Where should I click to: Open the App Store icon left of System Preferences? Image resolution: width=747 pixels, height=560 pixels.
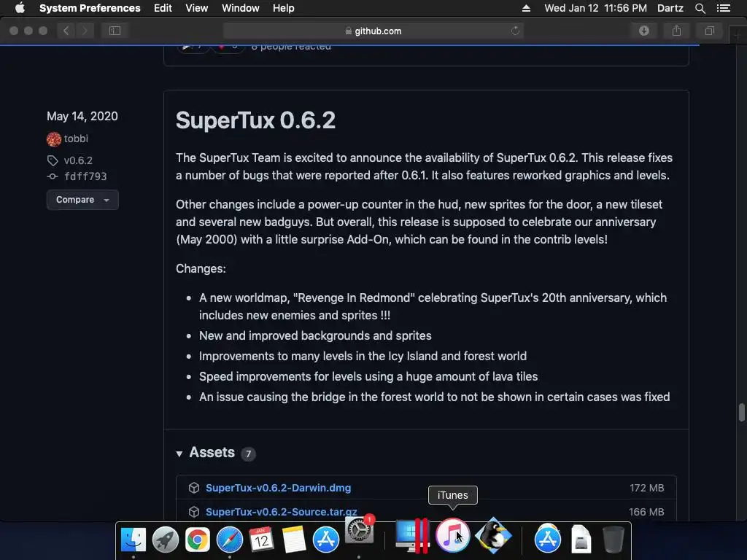coord(326,540)
